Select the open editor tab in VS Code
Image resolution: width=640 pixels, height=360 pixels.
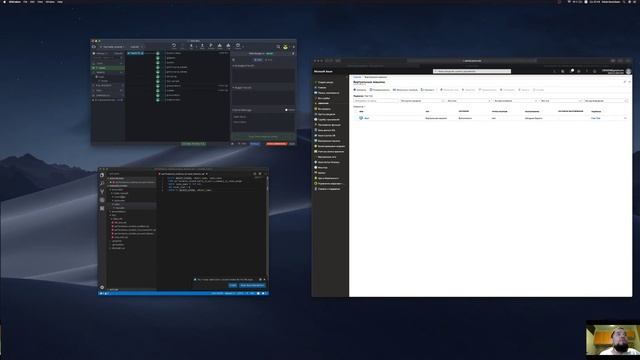[183, 174]
